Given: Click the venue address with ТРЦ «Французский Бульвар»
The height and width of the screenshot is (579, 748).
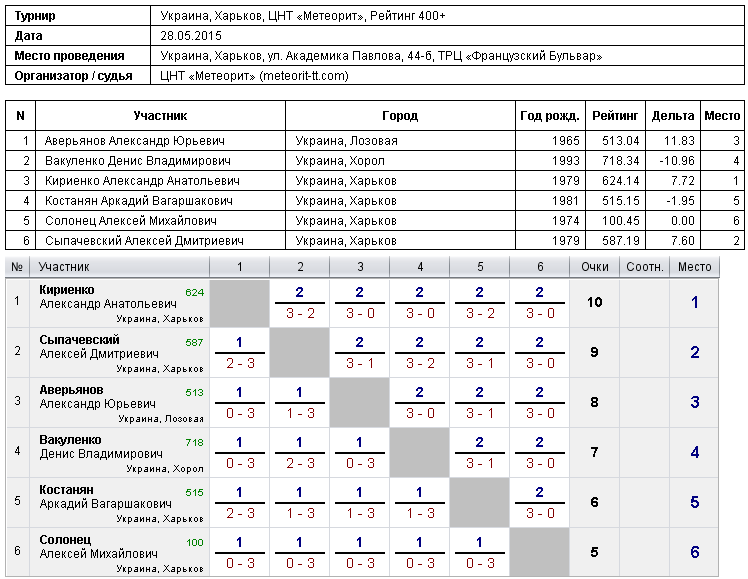Looking at the screenshot, I should coord(381,56).
